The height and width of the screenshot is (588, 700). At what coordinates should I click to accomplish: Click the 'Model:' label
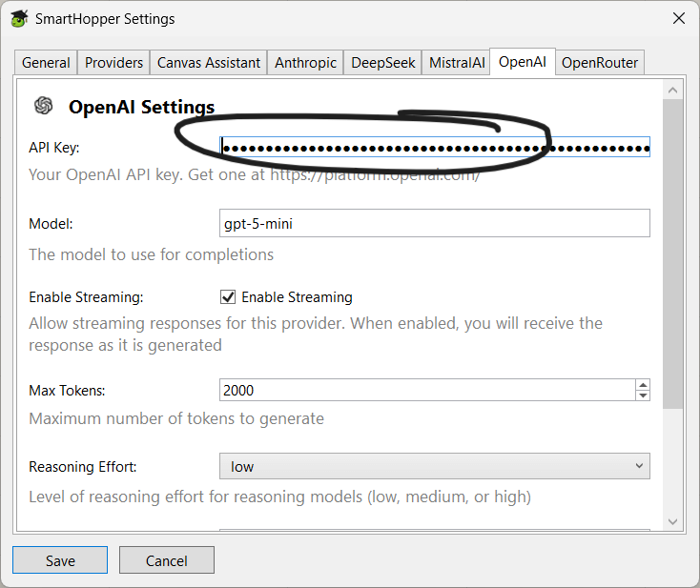[x=51, y=224]
